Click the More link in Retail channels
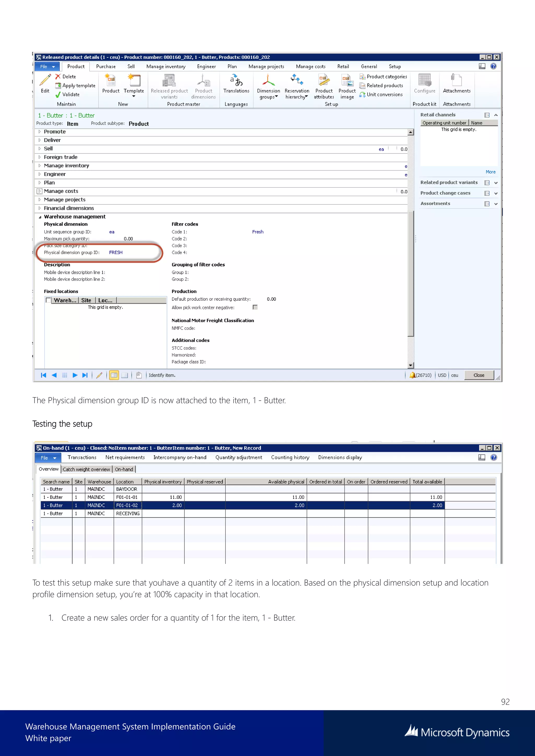 (x=490, y=172)
